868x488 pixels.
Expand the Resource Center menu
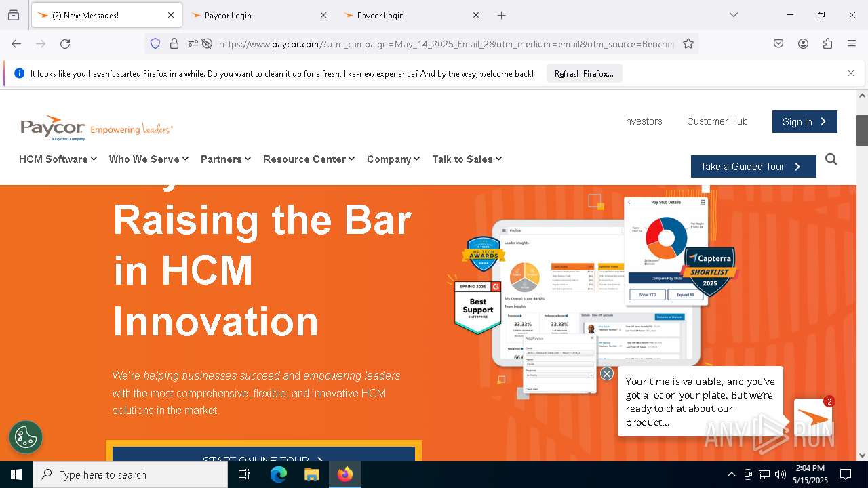tap(309, 159)
